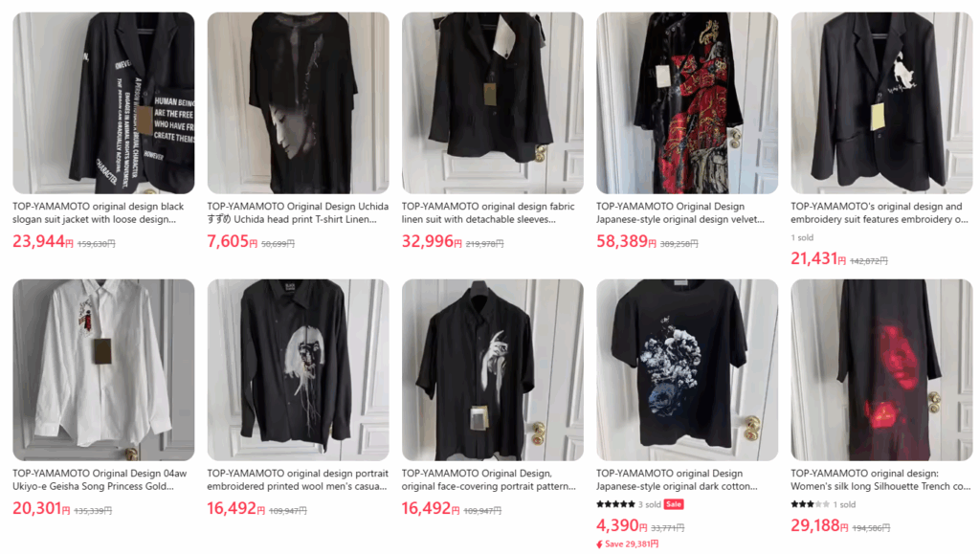
Task: Open the white Ukiyo-e Geisha shirt image
Action: tap(103, 369)
